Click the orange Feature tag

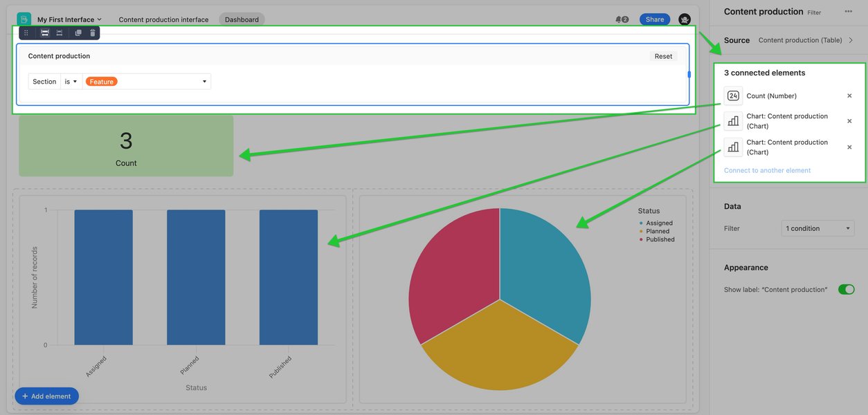[102, 82]
